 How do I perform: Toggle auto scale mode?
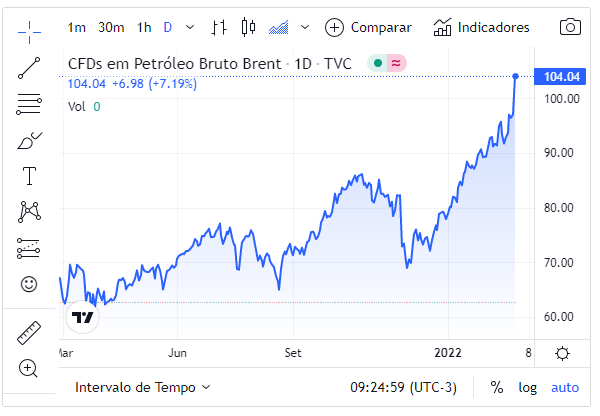pyautogui.click(x=565, y=387)
